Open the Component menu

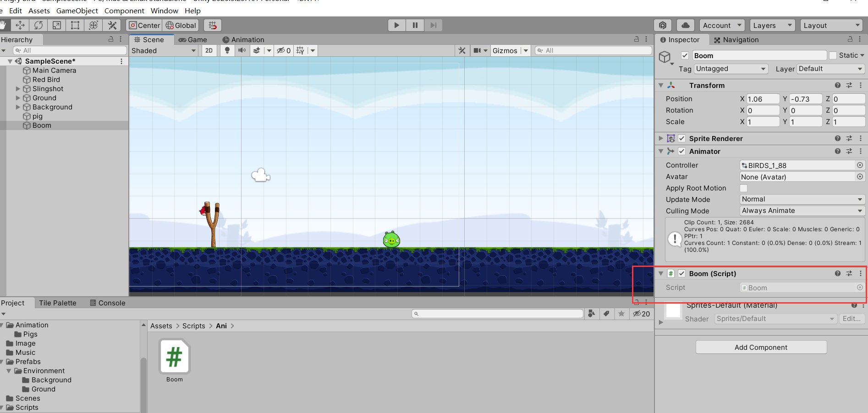pos(124,11)
